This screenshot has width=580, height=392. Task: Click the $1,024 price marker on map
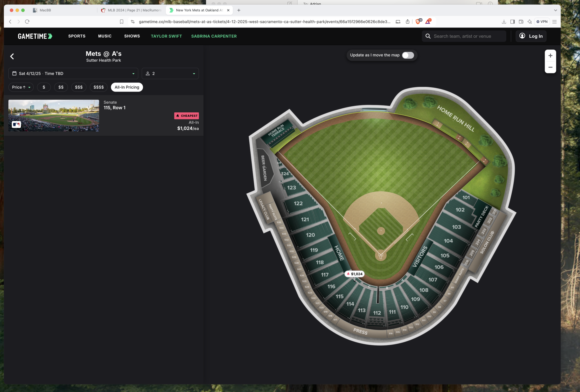355,274
